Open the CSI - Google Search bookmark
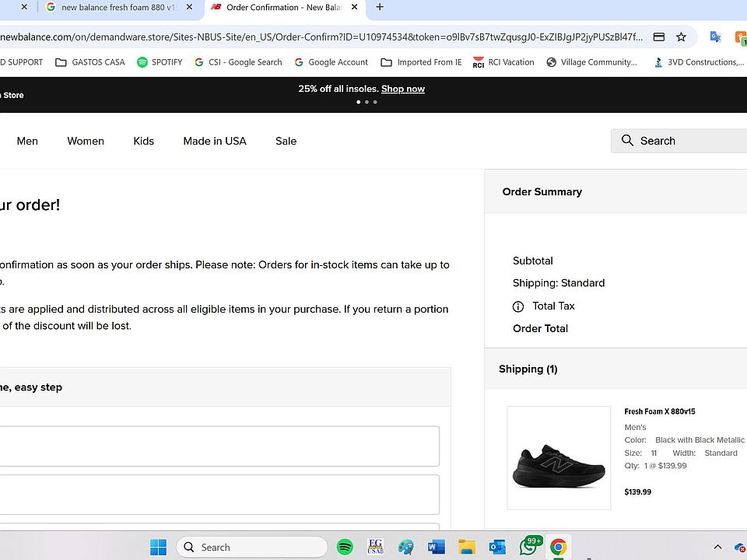This screenshot has height=560, width=747. (238, 62)
